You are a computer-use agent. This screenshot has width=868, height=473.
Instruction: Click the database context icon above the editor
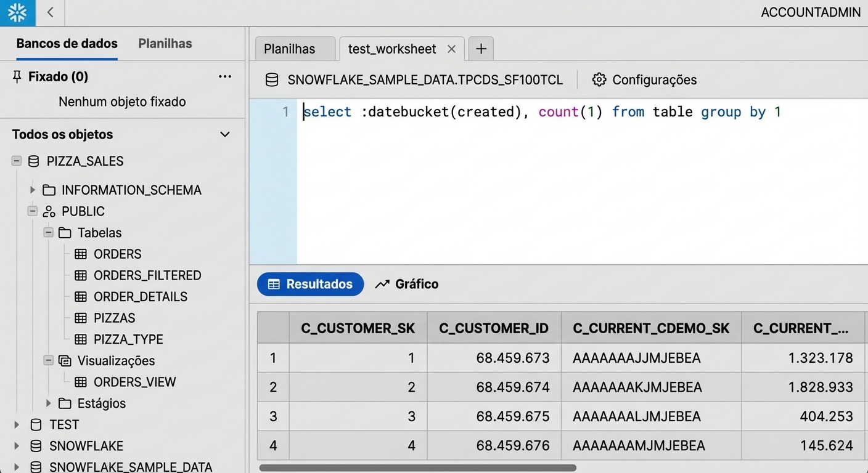click(271, 79)
